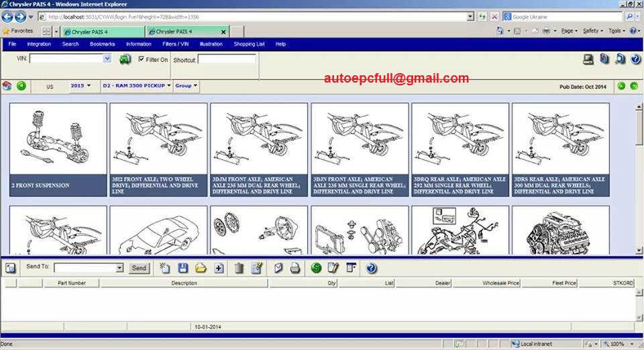Click the PAIS toolbar blue help icon
The height and width of the screenshot is (350, 644).
click(635, 59)
